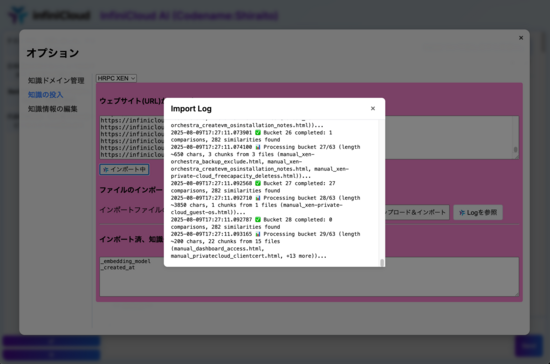Screen dimensions: 550x364
Task: Click the アップロード&インポート button
Action: [417, 213]
